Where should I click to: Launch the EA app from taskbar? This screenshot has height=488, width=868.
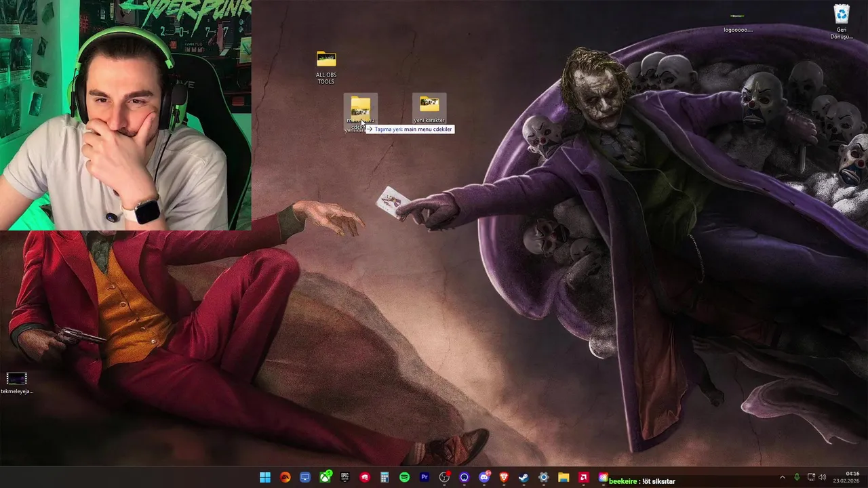[285, 477]
